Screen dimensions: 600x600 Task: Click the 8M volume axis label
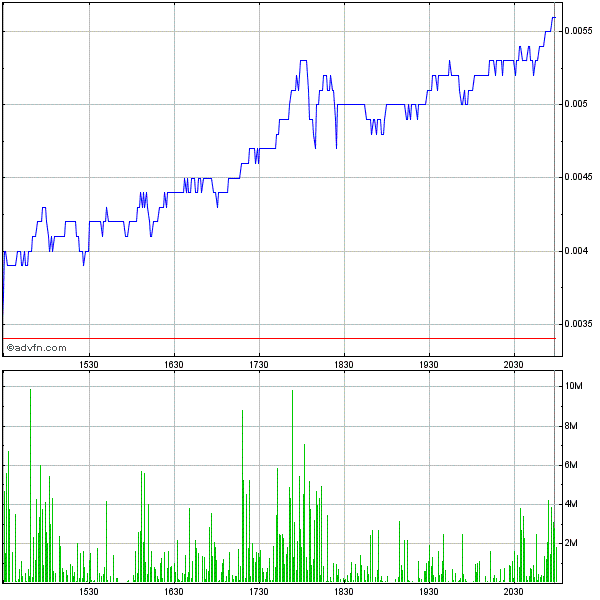pyautogui.click(x=571, y=426)
